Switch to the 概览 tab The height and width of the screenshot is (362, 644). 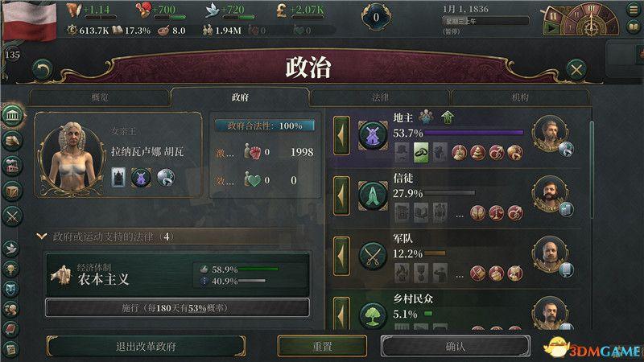coord(100,97)
